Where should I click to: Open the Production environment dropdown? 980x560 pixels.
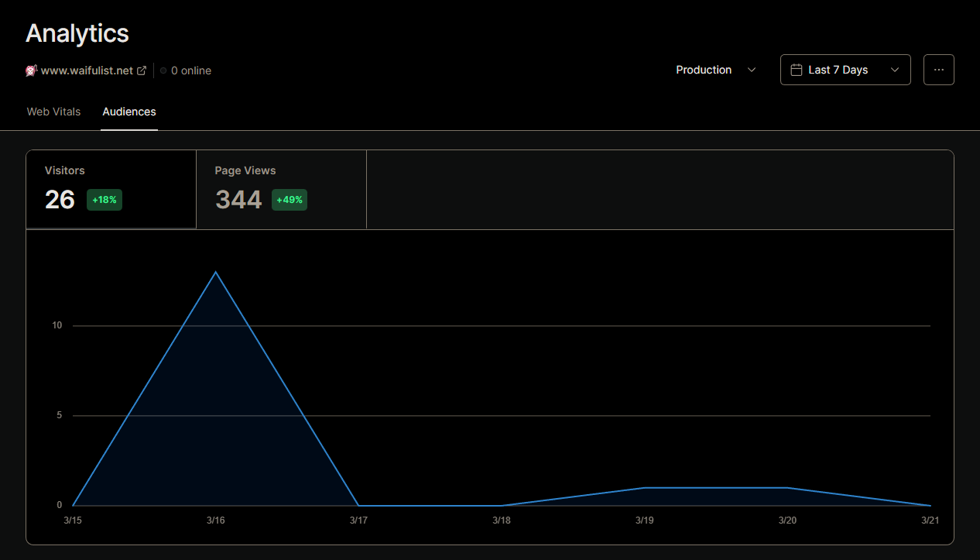714,70
